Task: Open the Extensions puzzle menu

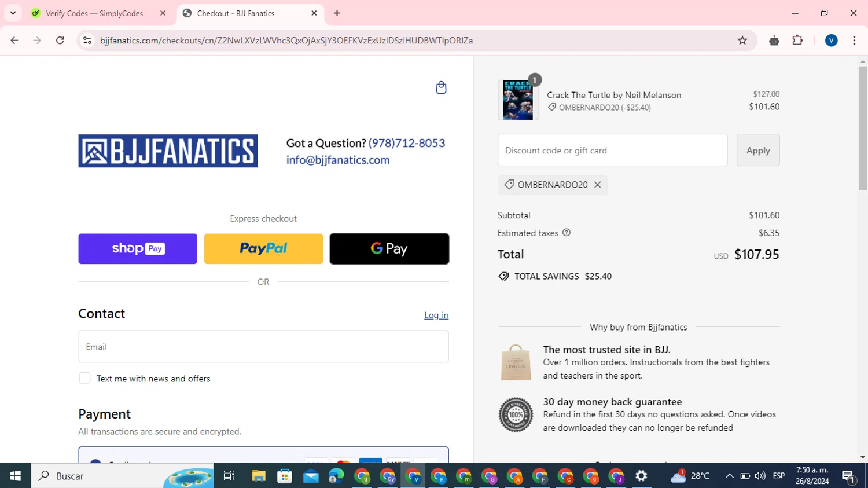Action: pos(797,41)
